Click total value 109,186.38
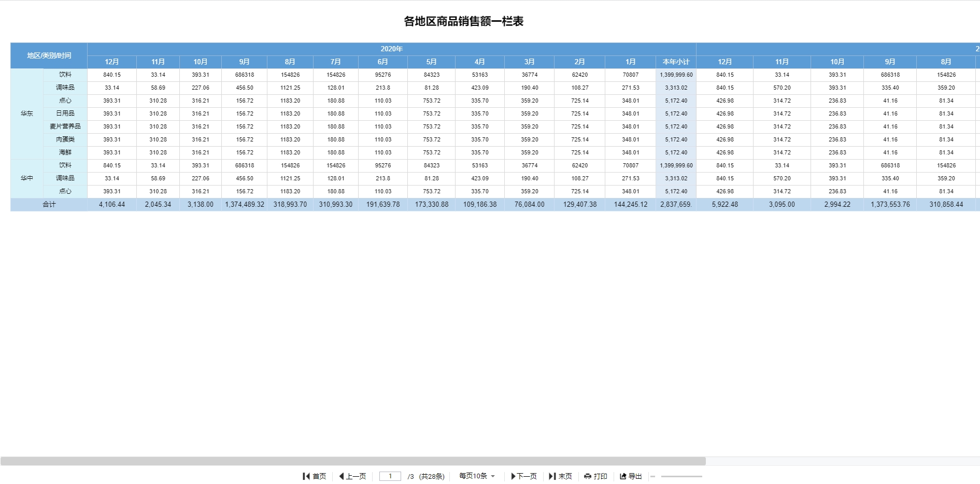The image size is (980, 484). [x=480, y=204]
